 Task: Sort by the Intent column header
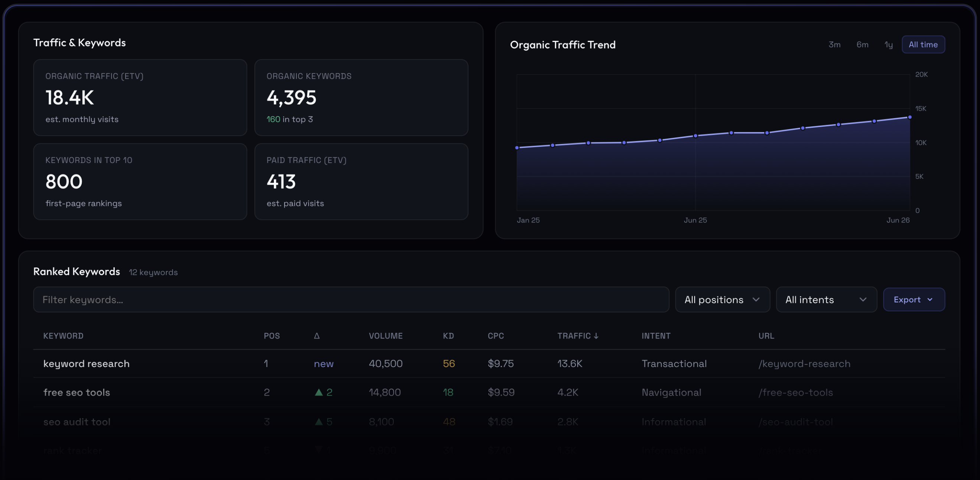click(656, 336)
